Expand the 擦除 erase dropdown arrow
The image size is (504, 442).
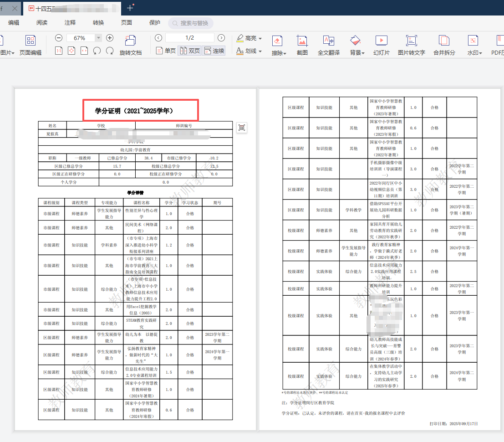[285, 53]
